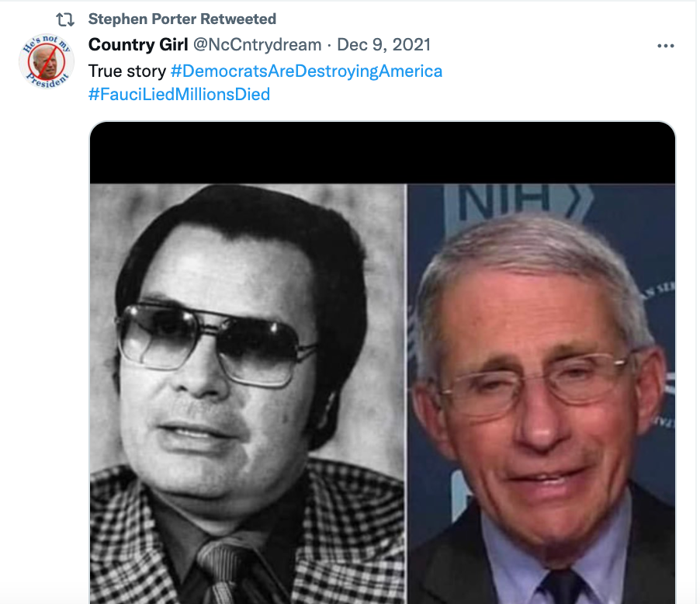Click the Country Girl display name
The image size is (700, 604).
[x=138, y=45]
